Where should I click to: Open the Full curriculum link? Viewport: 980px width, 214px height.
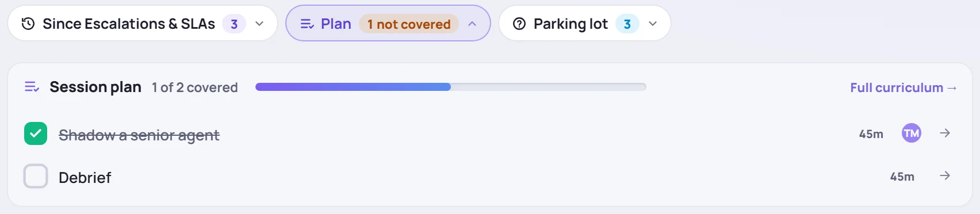click(903, 87)
